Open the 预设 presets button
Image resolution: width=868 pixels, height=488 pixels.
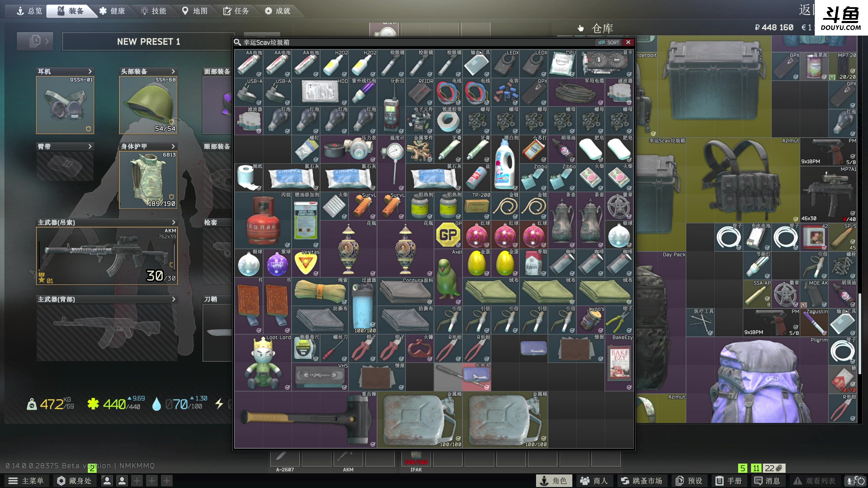689,481
